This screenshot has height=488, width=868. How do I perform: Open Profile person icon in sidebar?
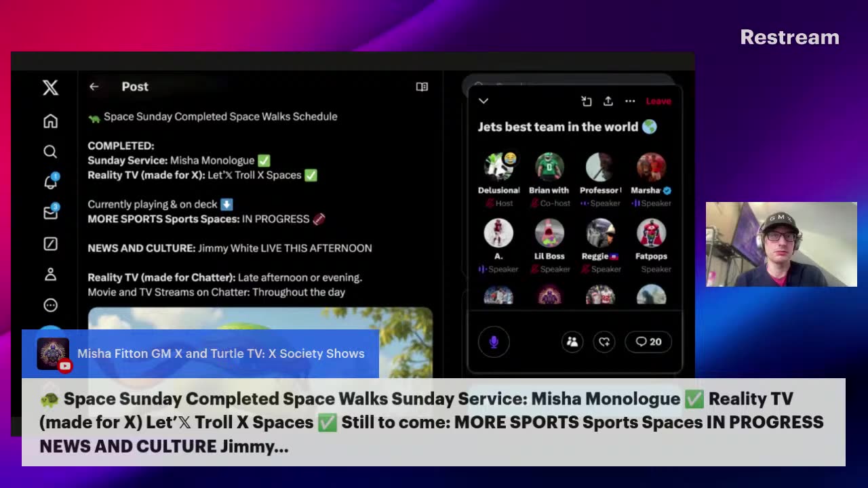(x=50, y=274)
